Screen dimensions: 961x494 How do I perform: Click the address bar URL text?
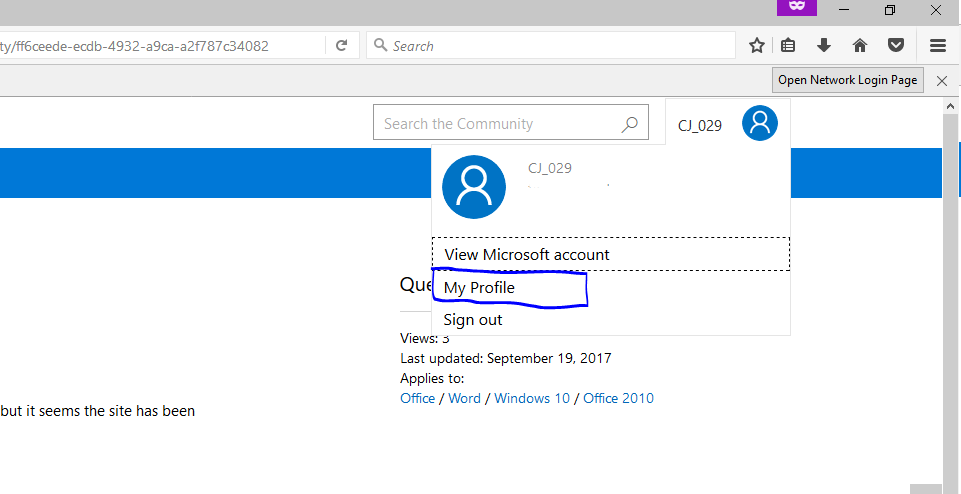click(134, 46)
